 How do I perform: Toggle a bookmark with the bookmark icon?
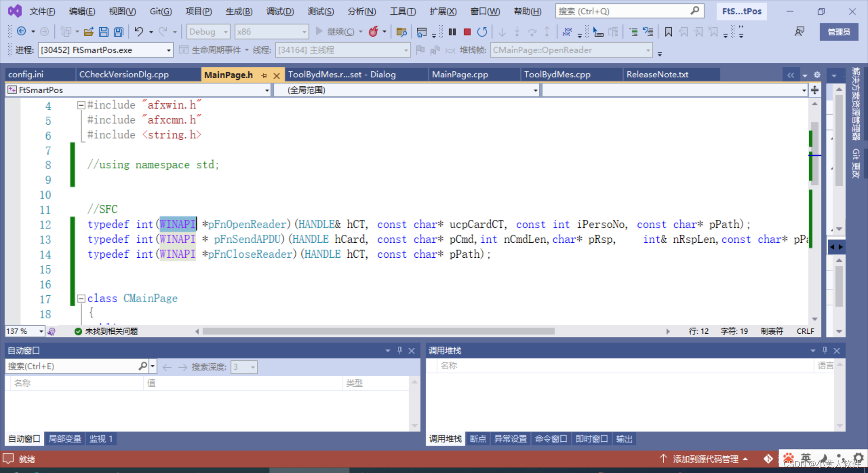tap(669, 32)
